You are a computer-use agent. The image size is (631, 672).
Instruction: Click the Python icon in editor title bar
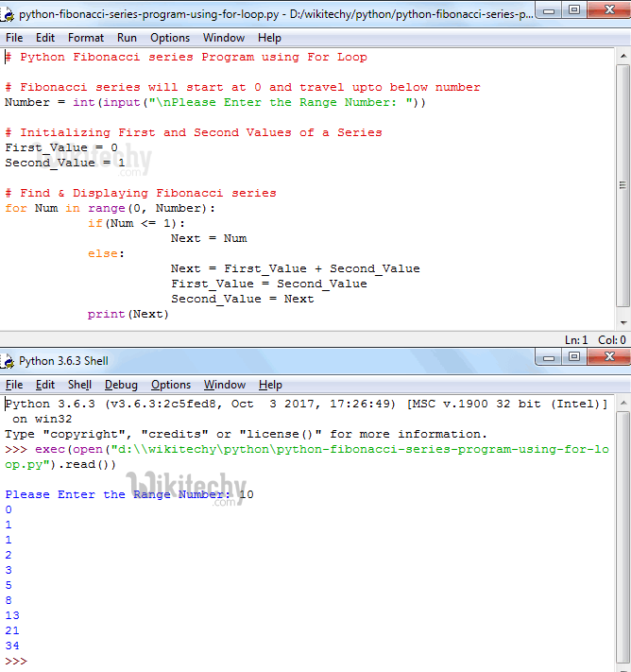pyautogui.click(x=9, y=15)
